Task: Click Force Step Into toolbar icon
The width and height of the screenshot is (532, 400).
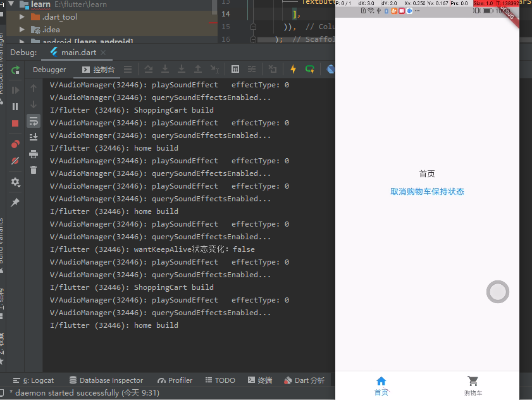Action: (182, 69)
